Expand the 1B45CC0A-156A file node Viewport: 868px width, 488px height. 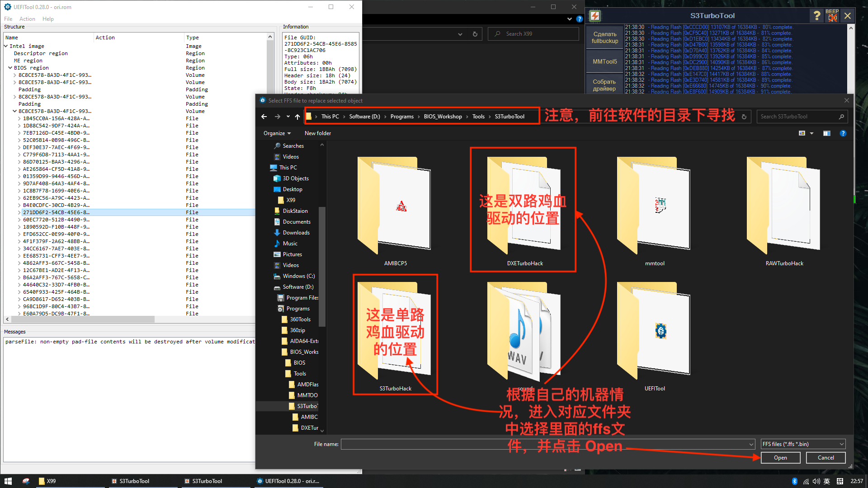(19, 118)
